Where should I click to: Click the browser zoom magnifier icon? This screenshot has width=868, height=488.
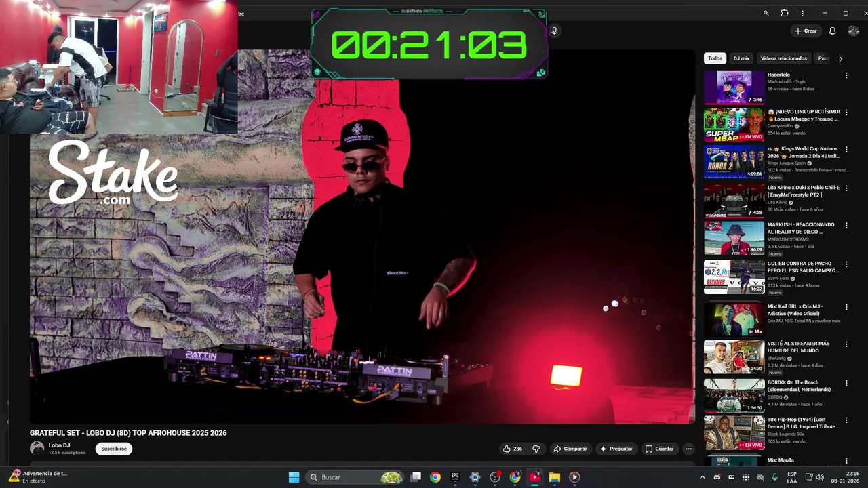[x=766, y=13]
